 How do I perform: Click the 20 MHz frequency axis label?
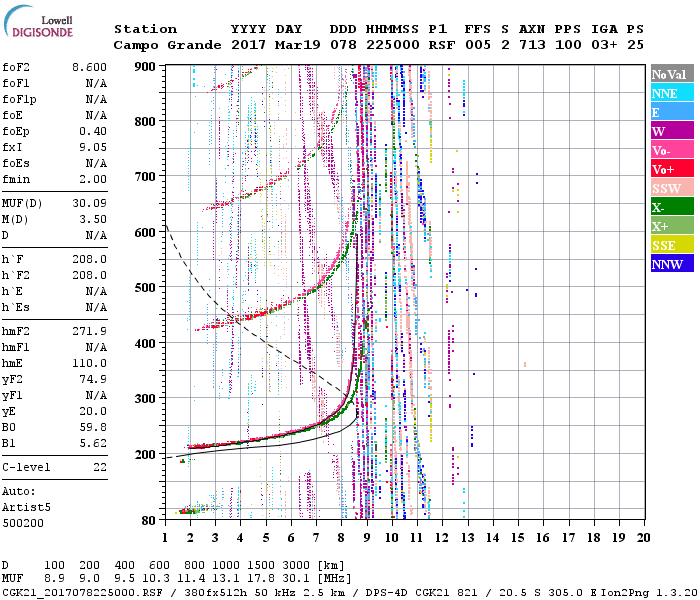(643, 538)
